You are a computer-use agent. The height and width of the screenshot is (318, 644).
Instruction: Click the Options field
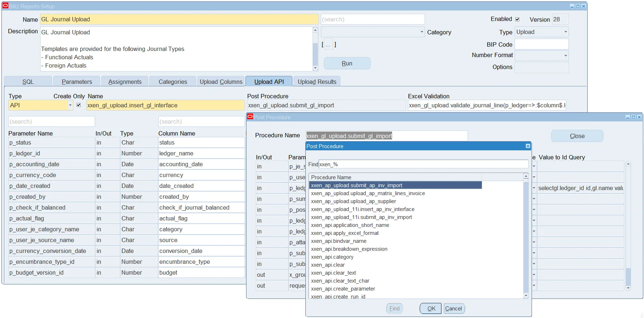(541, 67)
